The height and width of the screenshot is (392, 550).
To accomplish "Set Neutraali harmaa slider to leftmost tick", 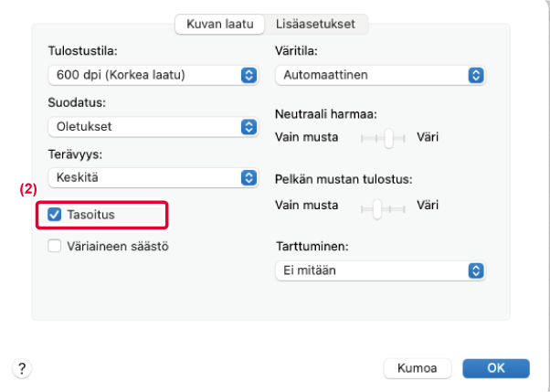I will click(x=363, y=138).
